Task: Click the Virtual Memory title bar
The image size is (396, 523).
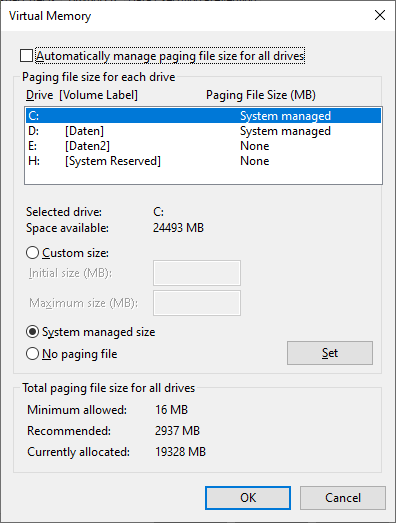Action: pyautogui.click(x=187, y=16)
